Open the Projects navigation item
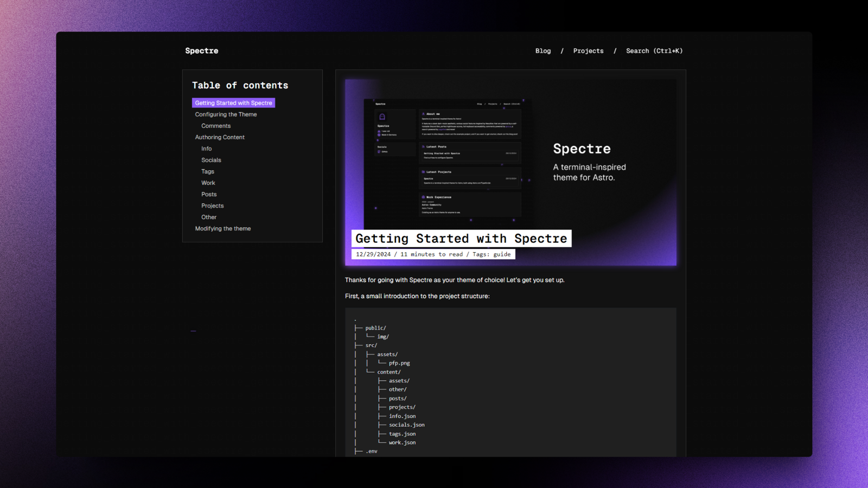Viewport: 868px width, 488px height. pyautogui.click(x=588, y=51)
